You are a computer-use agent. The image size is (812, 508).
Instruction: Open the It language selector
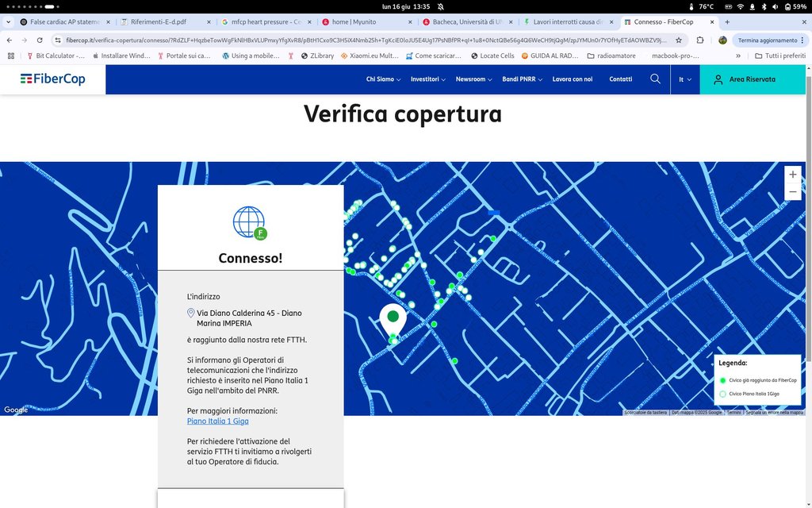(x=684, y=79)
